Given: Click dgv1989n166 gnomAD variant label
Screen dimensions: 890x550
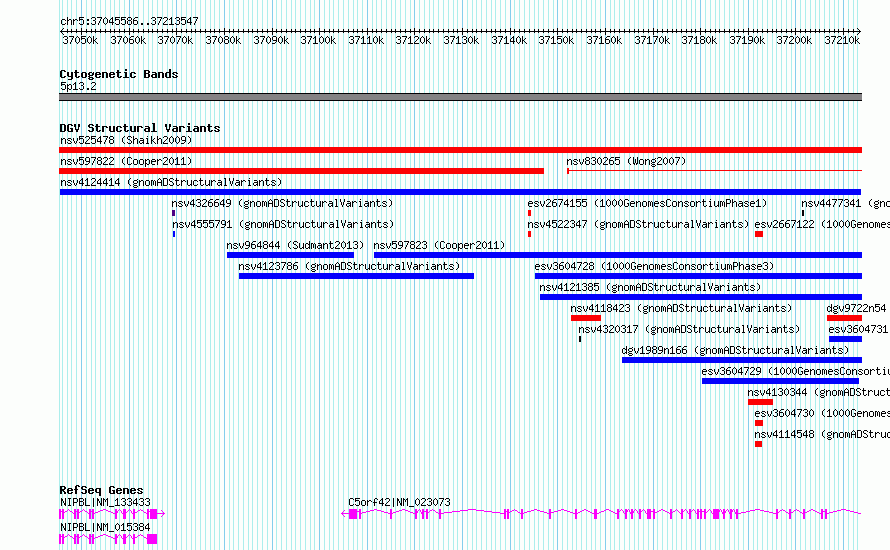Looking at the screenshot, I should [x=735, y=350].
